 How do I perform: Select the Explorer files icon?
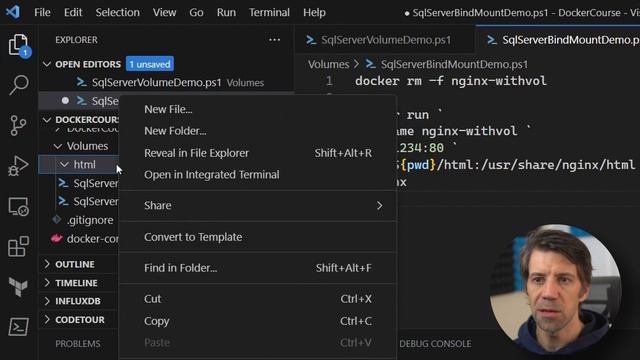pyautogui.click(x=18, y=44)
